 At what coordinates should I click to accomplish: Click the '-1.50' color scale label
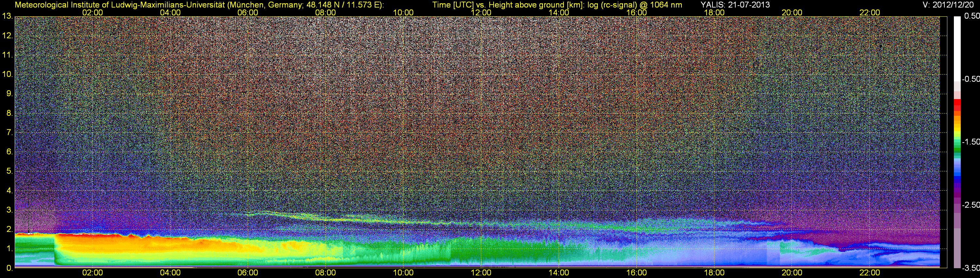(971, 142)
